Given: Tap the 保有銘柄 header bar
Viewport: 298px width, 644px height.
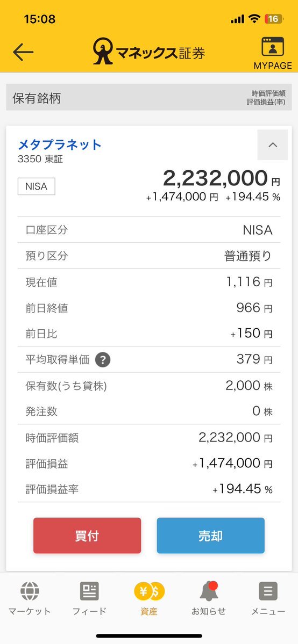Looking at the screenshot, I should click(149, 97).
